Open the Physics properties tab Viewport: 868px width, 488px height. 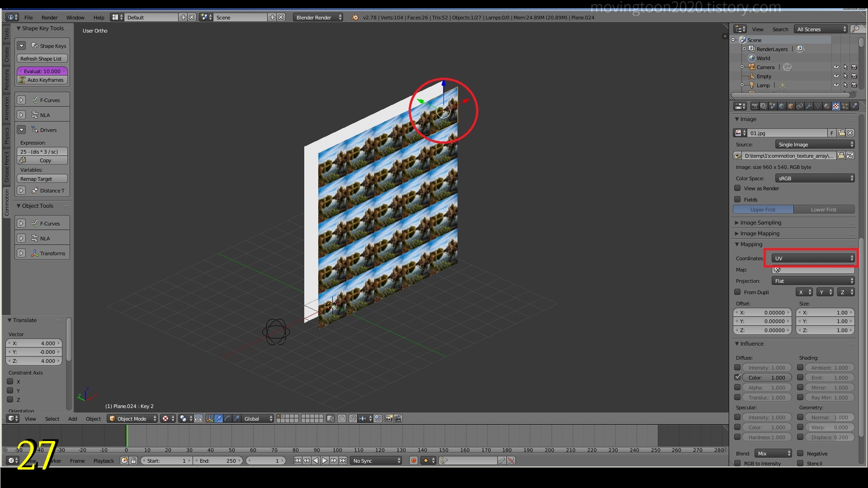[854, 106]
